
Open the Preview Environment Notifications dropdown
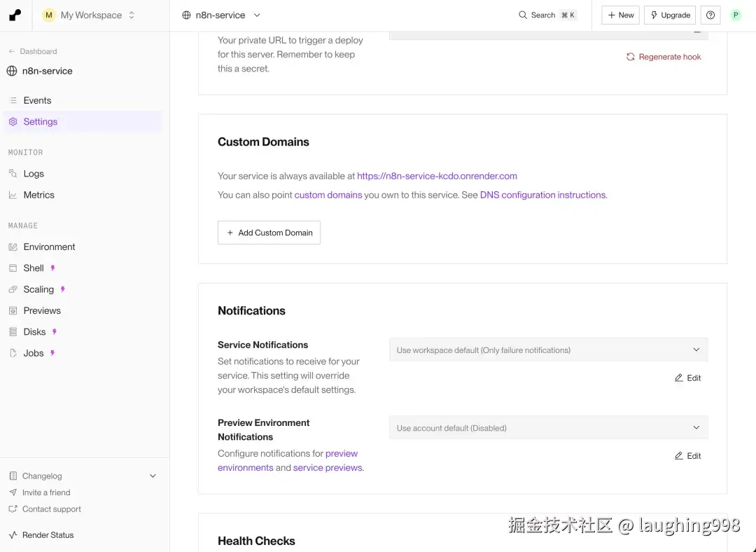(x=548, y=428)
